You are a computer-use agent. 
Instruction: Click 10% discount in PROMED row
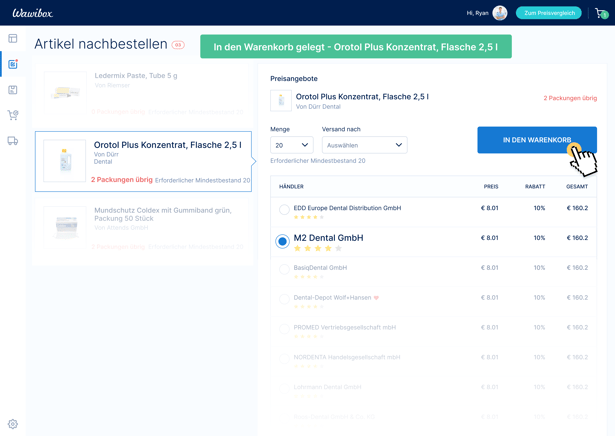[539, 327]
